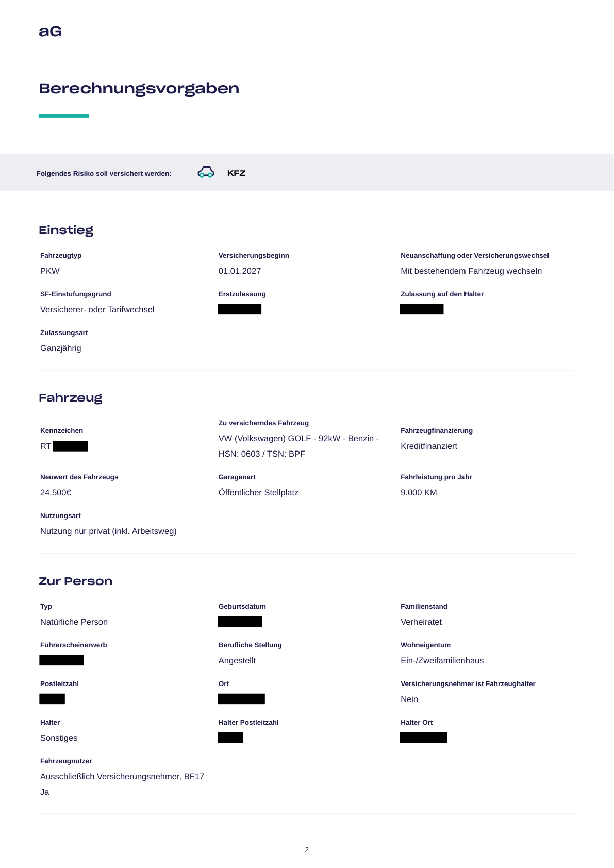Click 'Fahrleistung pro Jahr' label
Image resolution: width=614 pixels, height=868 pixels.
click(436, 477)
